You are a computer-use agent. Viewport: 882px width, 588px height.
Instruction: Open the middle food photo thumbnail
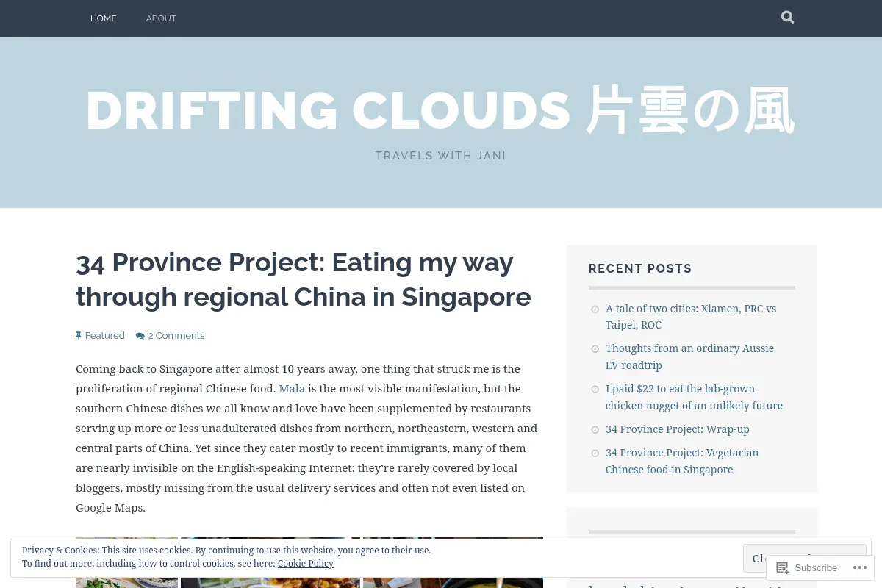(270, 562)
